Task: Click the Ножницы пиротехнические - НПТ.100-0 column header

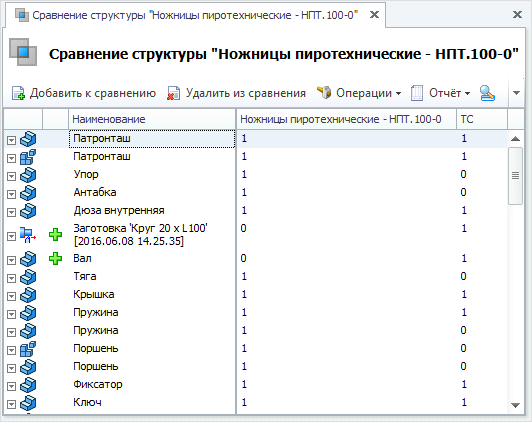Action: [x=346, y=119]
